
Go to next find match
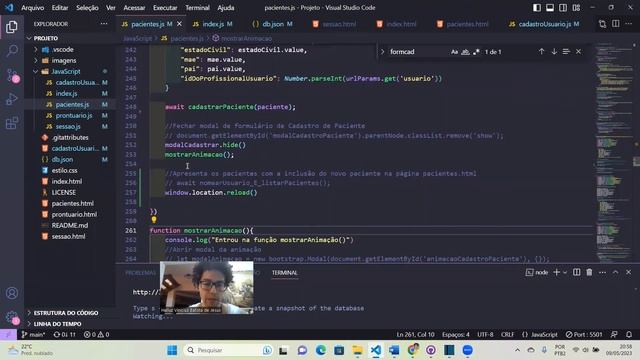[554, 51]
